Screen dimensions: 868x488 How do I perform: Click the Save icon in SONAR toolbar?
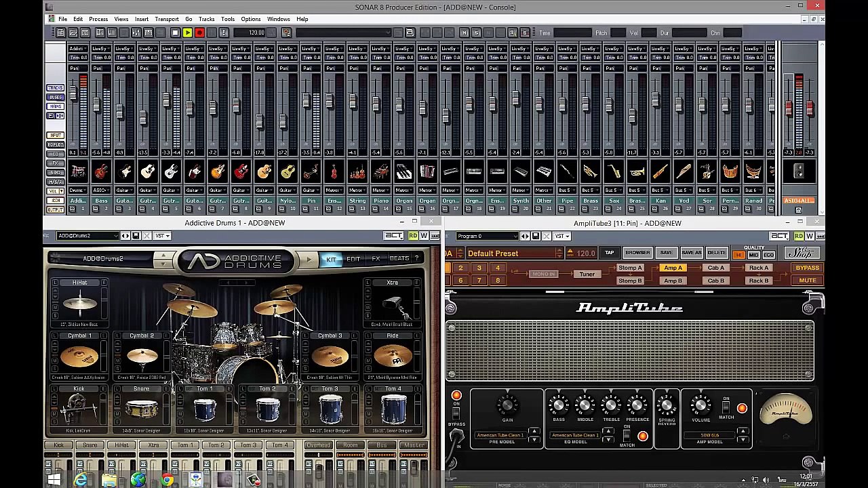click(85, 33)
